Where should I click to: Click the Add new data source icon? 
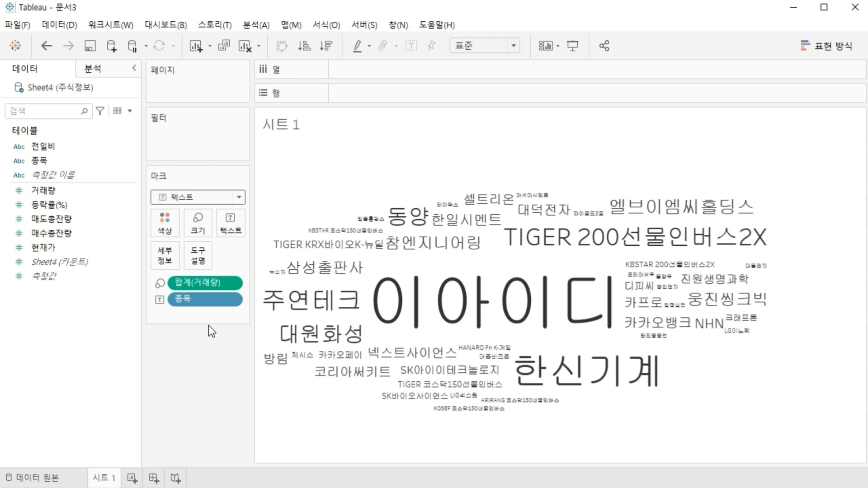tap(111, 46)
